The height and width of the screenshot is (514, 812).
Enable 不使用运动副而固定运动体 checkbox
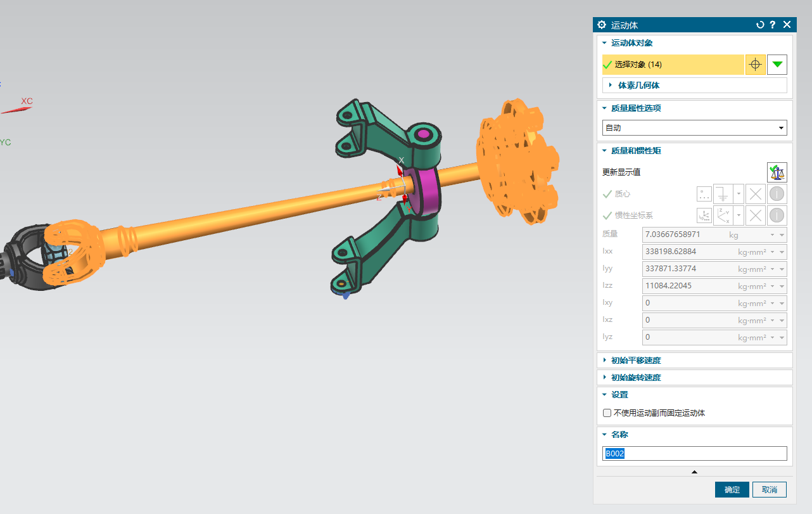(x=607, y=413)
